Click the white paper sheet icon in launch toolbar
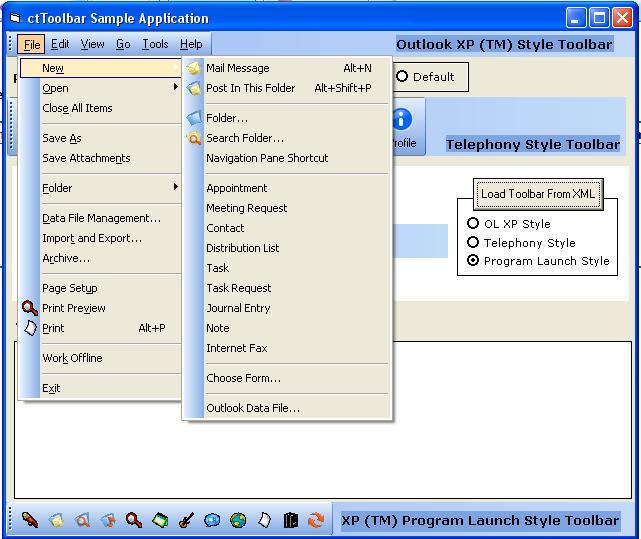The width and height of the screenshot is (641, 539). [x=264, y=520]
